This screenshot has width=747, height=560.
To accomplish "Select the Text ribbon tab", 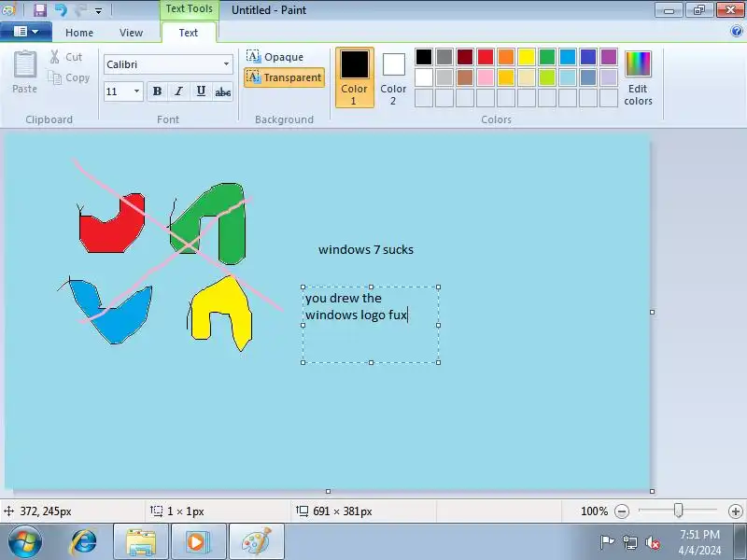I will pos(189,33).
